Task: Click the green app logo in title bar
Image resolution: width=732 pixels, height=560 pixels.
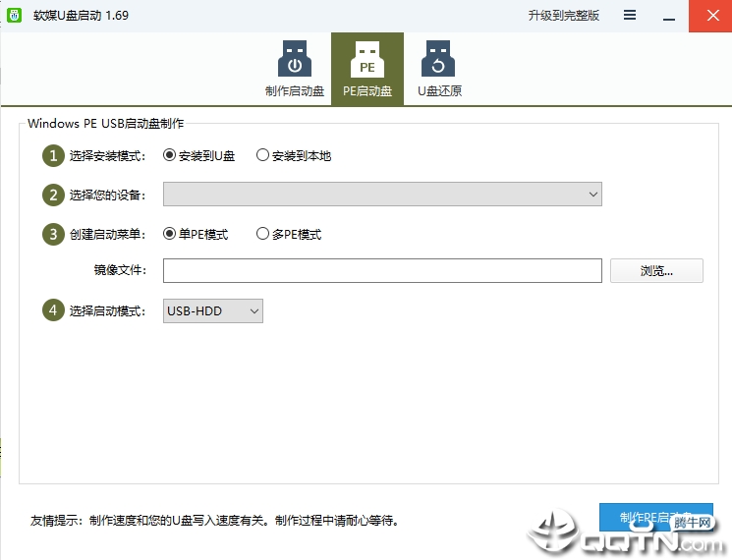Action: pos(16,16)
